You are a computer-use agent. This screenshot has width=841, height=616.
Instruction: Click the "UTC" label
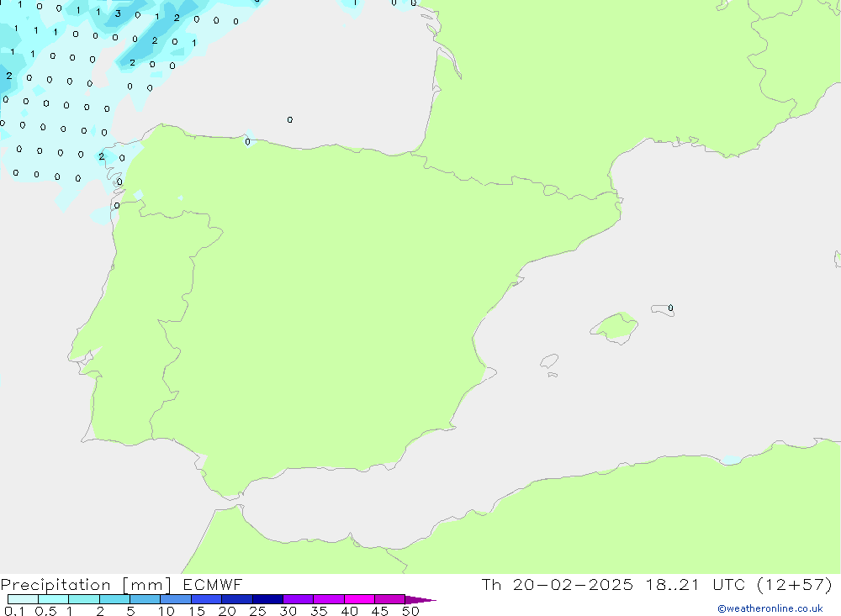(729, 584)
